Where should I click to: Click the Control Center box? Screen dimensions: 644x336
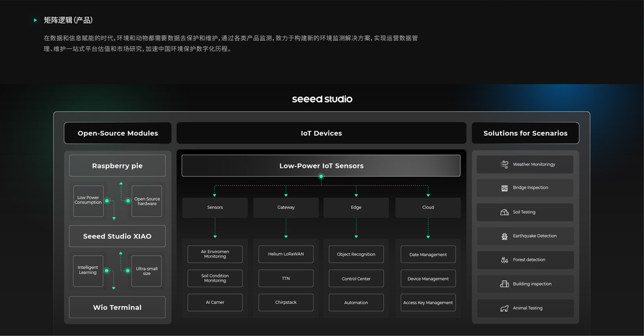(356, 278)
